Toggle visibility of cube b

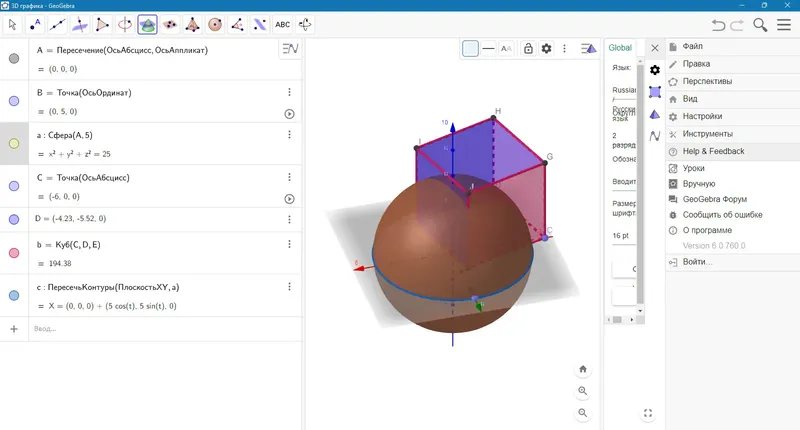(14, 253)
